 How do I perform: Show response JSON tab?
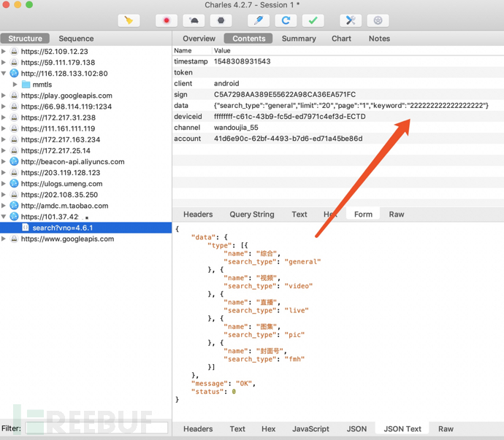click(x=356, y=429)
